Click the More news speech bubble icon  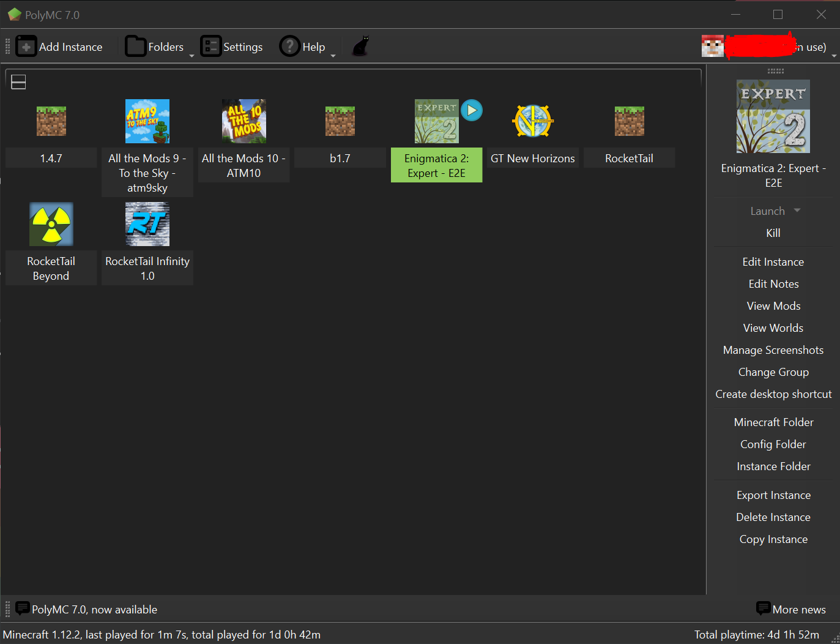[x=764, y=608]
